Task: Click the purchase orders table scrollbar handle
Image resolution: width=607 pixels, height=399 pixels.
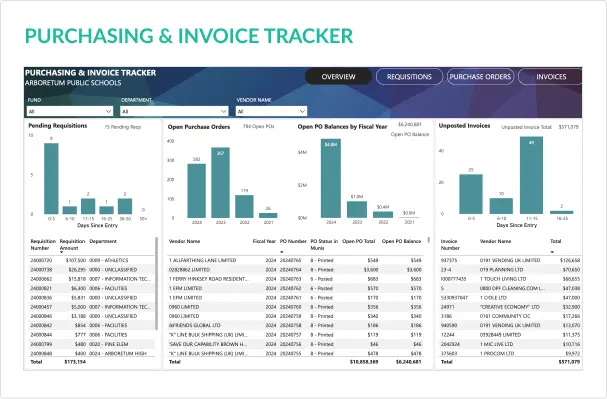Action: tap(429, 240)
